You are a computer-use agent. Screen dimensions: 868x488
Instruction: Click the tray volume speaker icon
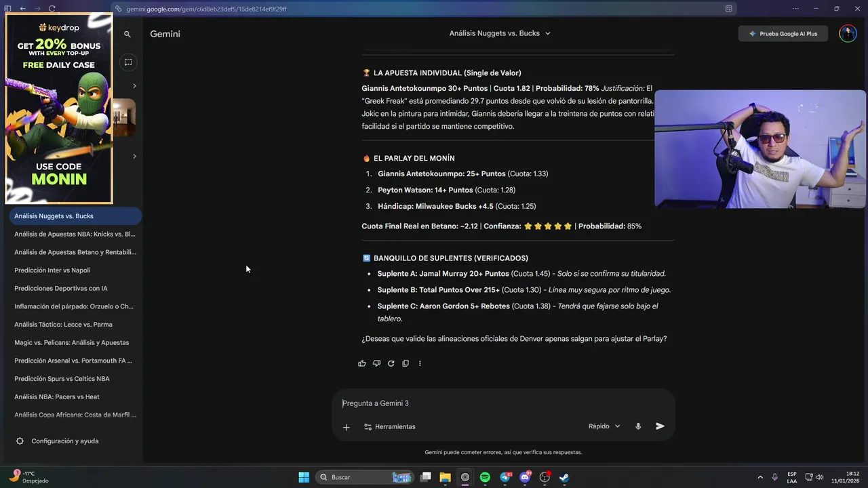pyautogui.click(x=819, y=477)
